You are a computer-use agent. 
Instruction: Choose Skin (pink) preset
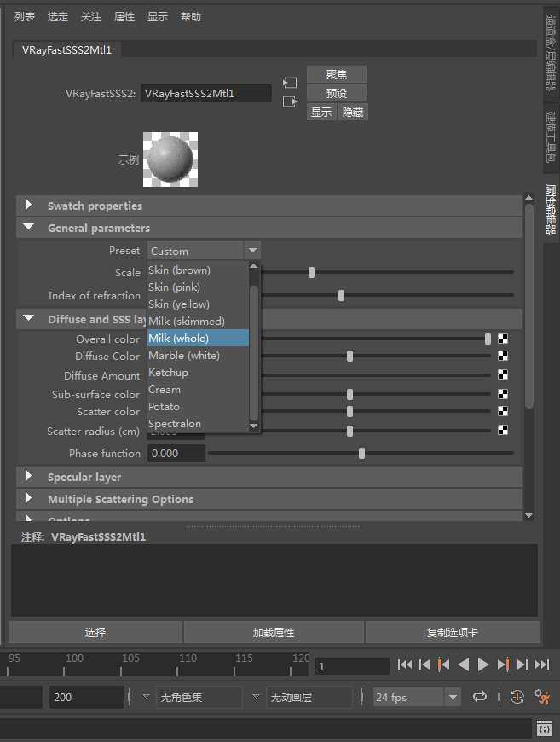(199, 287)
